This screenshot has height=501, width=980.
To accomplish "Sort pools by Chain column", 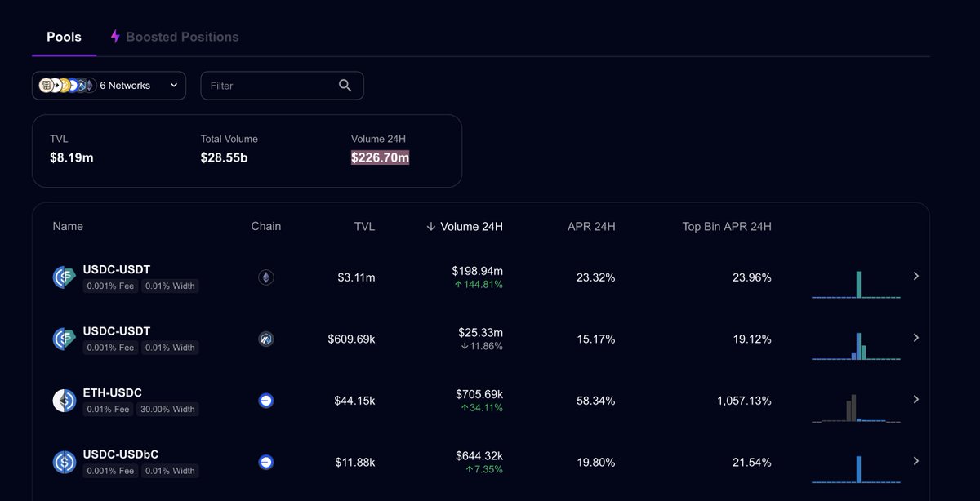I will point(266,226).
